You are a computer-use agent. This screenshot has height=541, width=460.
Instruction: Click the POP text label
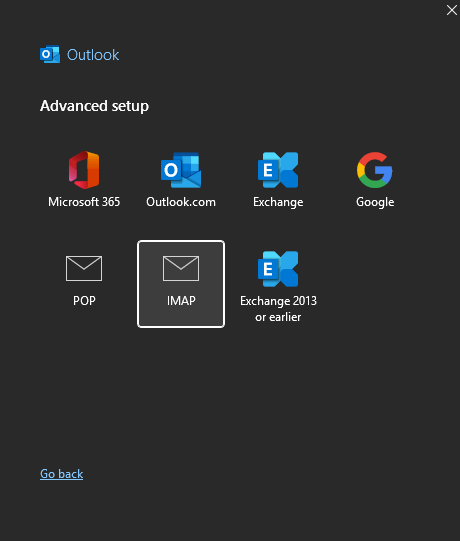(x=84, y=301)
